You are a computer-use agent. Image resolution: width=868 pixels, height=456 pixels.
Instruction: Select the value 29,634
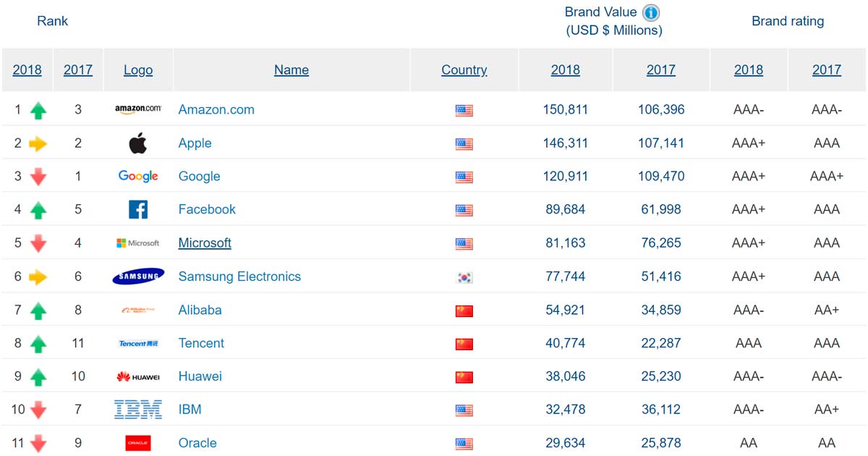pyautogui.click(x=566, y=443)
